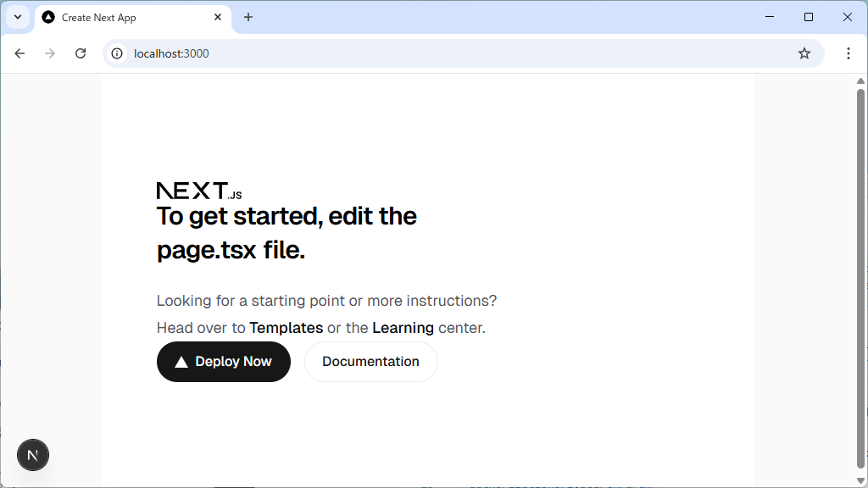Select the Create Next App tab
This screenshot has height=488, width=868.
(133, 18)
